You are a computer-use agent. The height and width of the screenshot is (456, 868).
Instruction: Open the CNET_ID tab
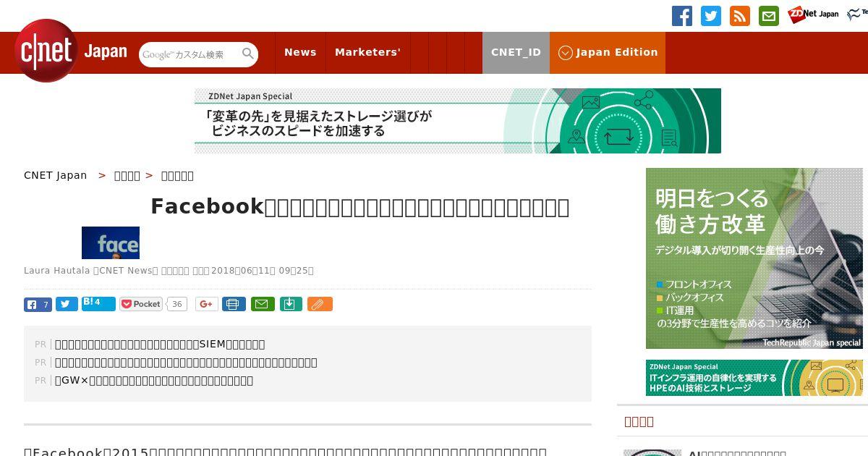pos(516,52)
